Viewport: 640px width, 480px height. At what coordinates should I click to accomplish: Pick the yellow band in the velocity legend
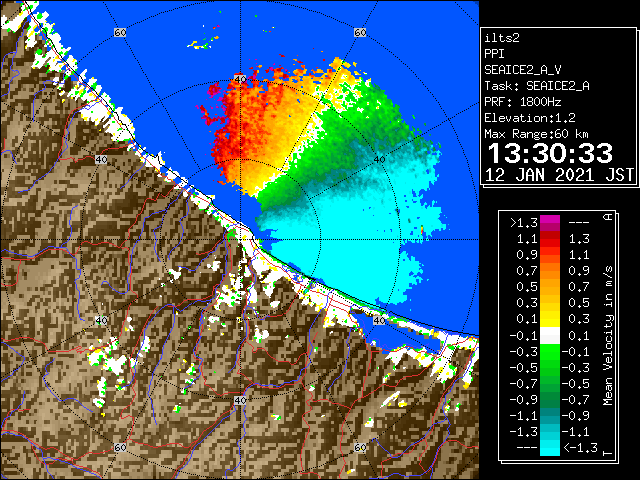[550, 318]
